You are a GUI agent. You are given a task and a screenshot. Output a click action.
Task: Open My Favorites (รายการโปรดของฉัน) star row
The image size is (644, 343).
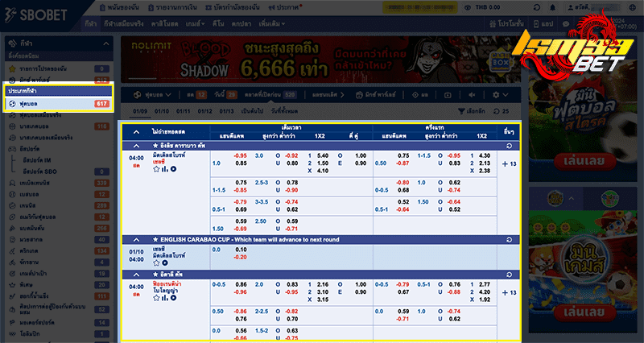[x=59, y=68]
